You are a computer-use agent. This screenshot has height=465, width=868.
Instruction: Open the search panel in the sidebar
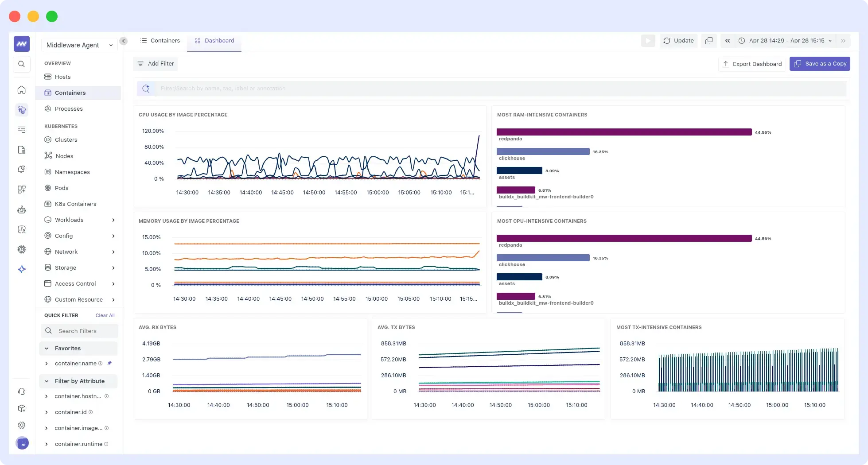point(22,64)
